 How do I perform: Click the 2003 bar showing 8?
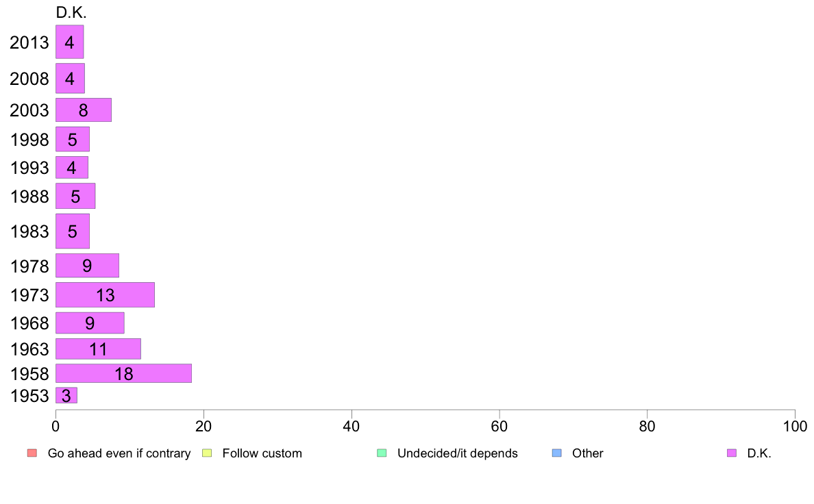[84, 110]
